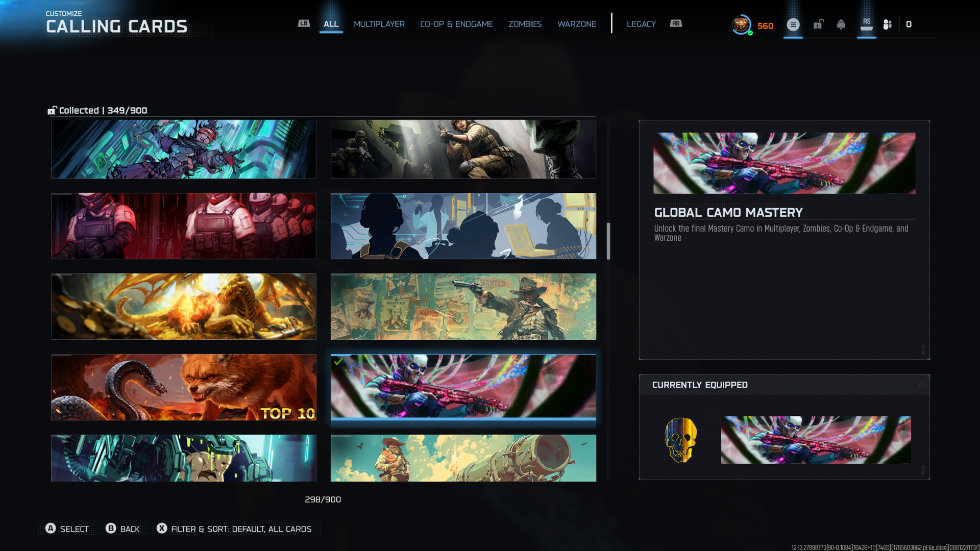This screenshot has height=551, width=980.
Task: Click the SELECT label
Action: (x=75, y=529)
